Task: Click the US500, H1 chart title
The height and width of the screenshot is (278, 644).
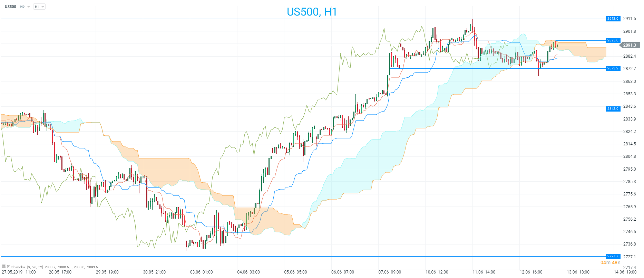Action: pyautogui.click(x=312, y=12)
